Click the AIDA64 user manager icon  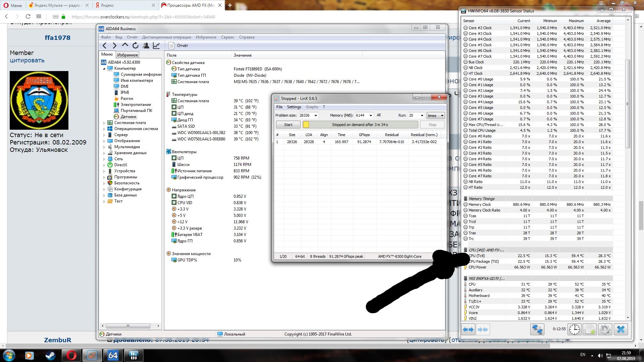[146, 46]
